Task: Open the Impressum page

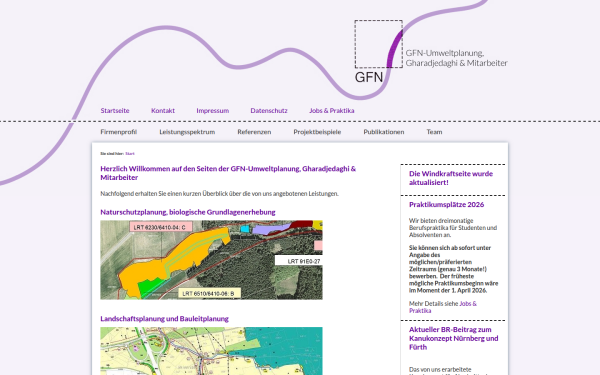Action: pyautogui.click(x=212, y=111)
